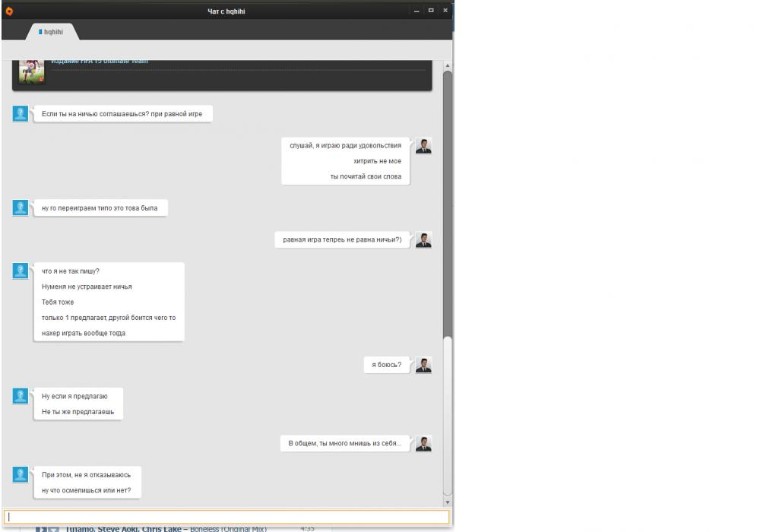Click own avatar beside 'слушай, я играю ради удовольствия'
760x532 pixels.
coord(423,145)
